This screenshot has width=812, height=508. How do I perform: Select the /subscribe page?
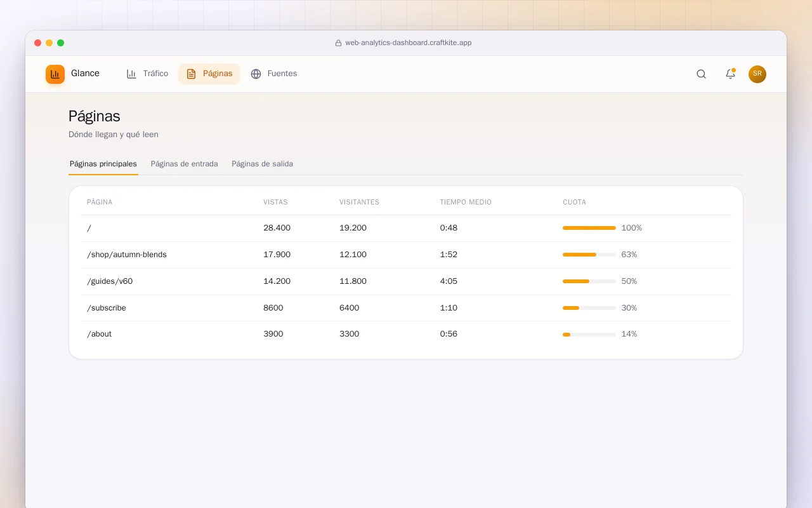(406, 308)
